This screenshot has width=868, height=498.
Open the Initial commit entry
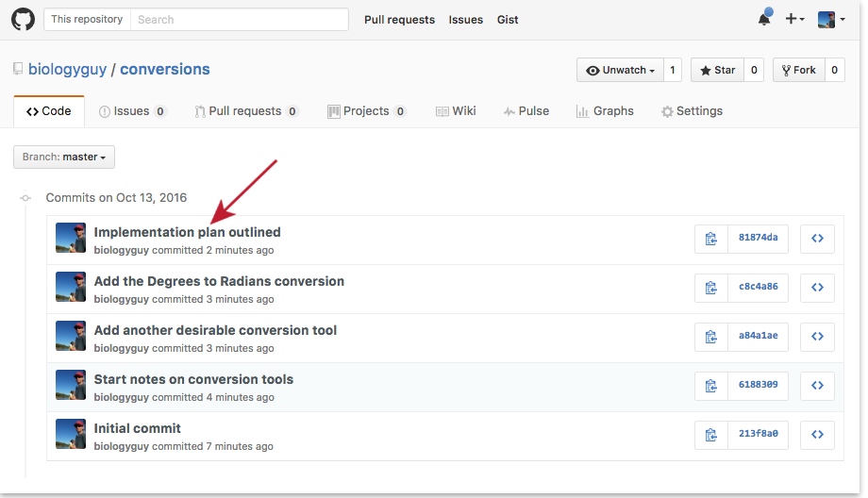pyautogui.click(x=138, y=428)
